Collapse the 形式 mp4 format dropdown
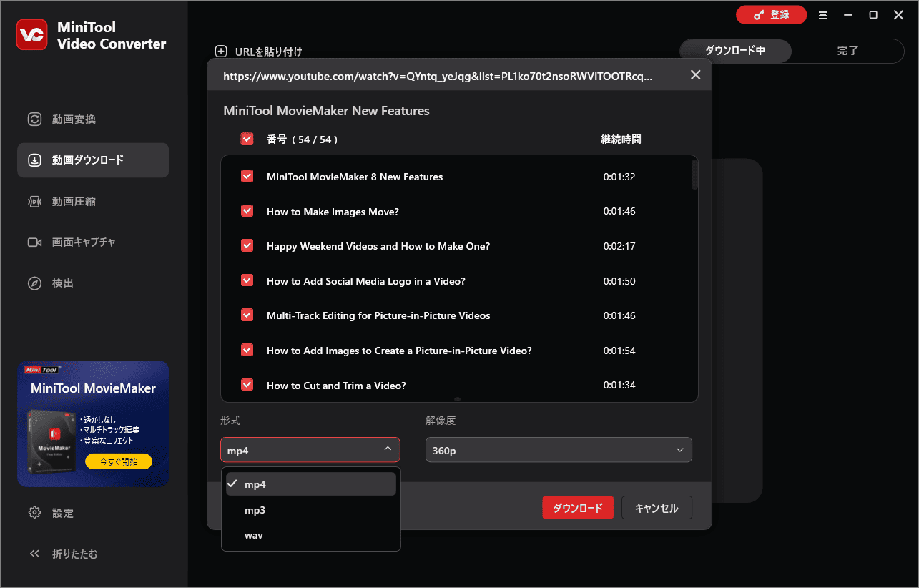 (x=310, y=450)
